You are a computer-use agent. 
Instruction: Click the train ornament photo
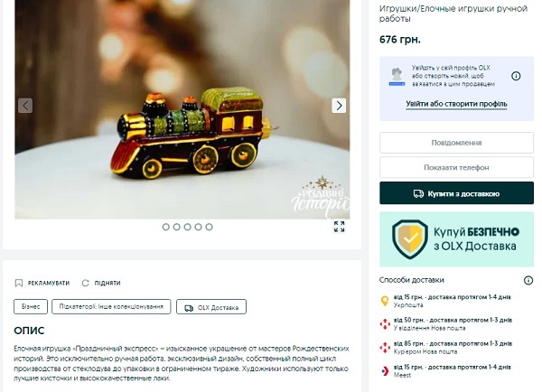[182, 109]
